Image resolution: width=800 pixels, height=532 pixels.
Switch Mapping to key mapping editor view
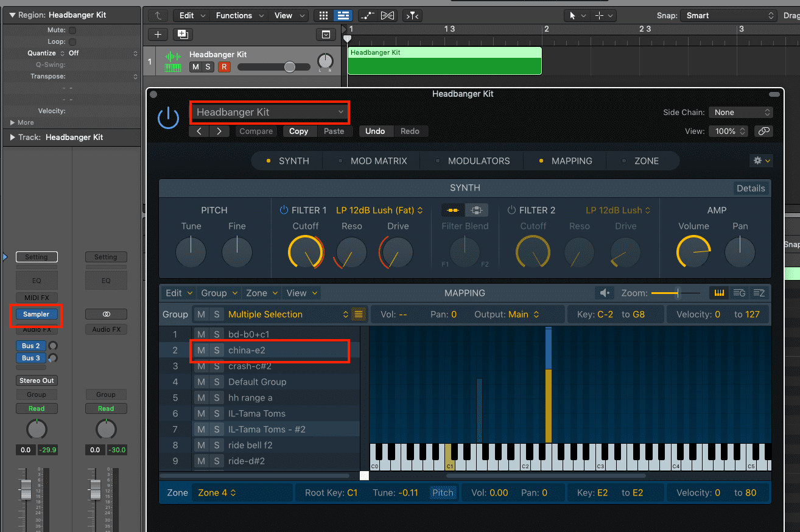pyautogui.click(x=720, y=293)
